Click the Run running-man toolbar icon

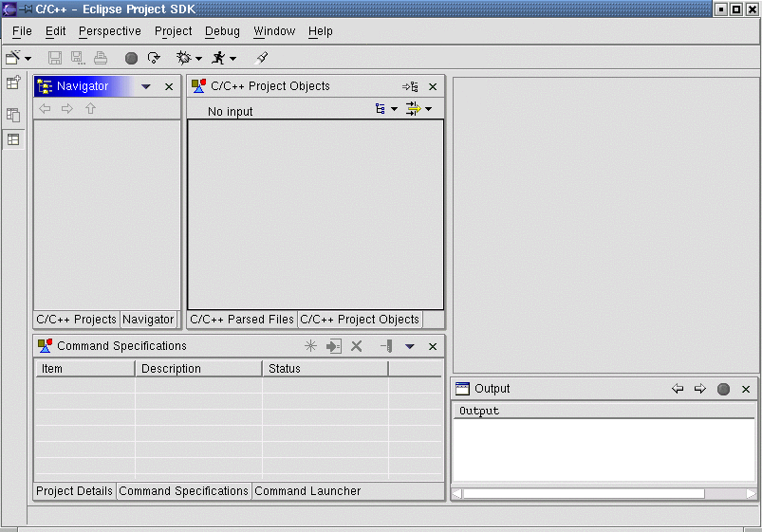pos(219,58)
